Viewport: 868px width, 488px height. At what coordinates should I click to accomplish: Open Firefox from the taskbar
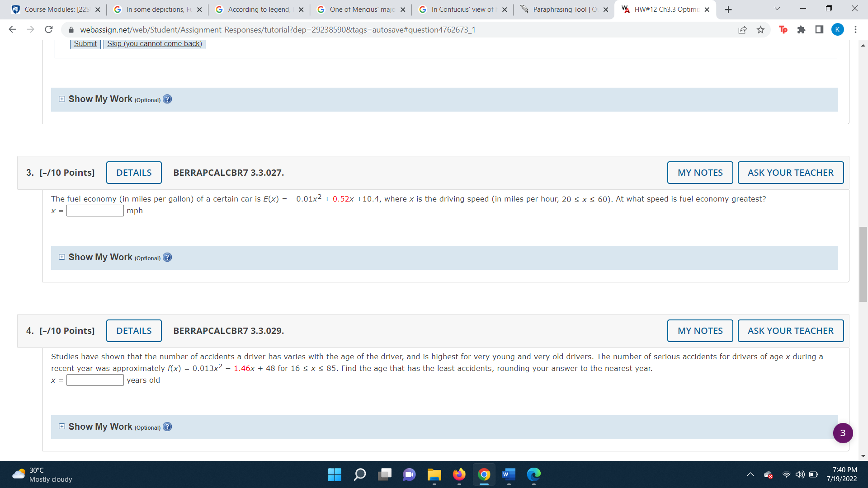tap(459, 474)
